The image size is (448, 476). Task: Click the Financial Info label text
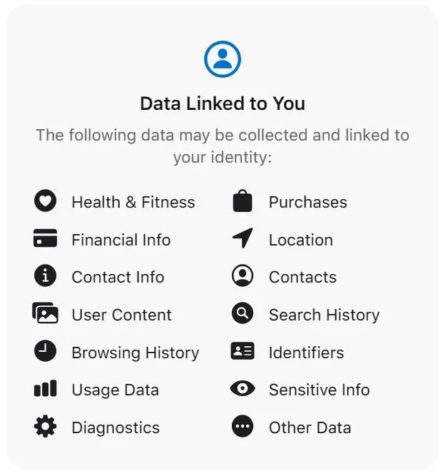point(121,240)
